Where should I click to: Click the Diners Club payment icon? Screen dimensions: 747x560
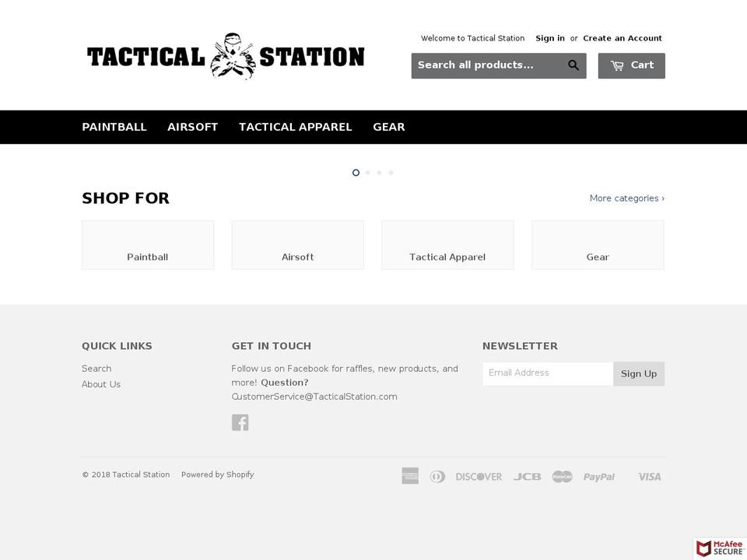click(438, 476)
